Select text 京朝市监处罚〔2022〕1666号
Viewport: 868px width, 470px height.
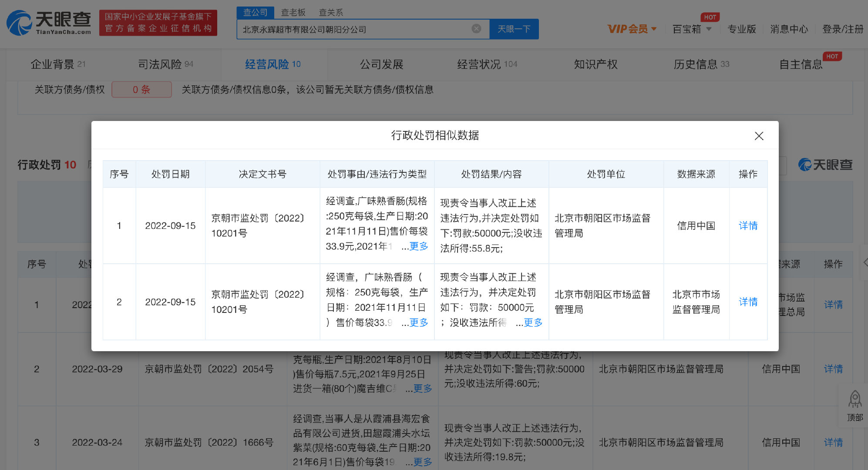209,443
